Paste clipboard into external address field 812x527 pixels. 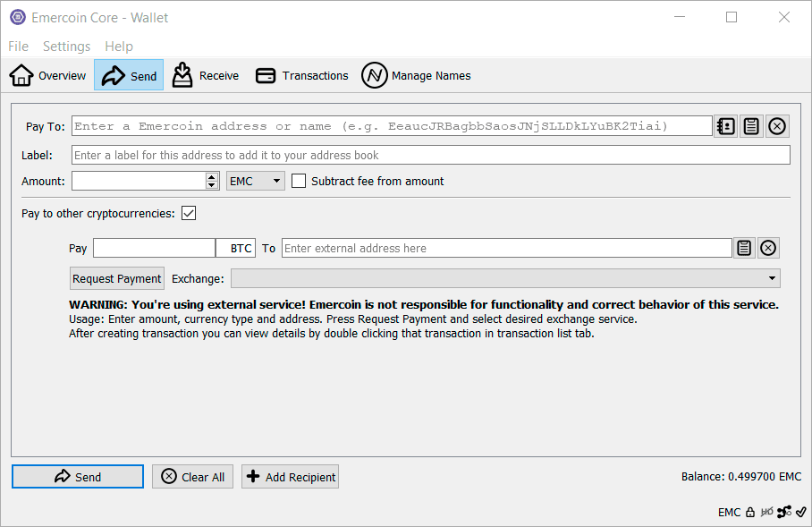744,248
